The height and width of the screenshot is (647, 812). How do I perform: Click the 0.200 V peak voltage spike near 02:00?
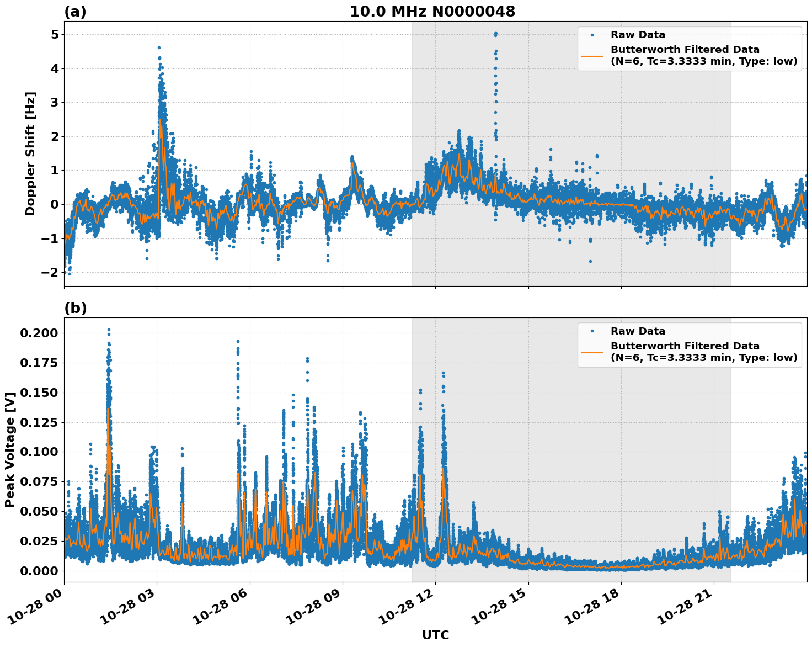pyautogui.click(x=109, y=330)
